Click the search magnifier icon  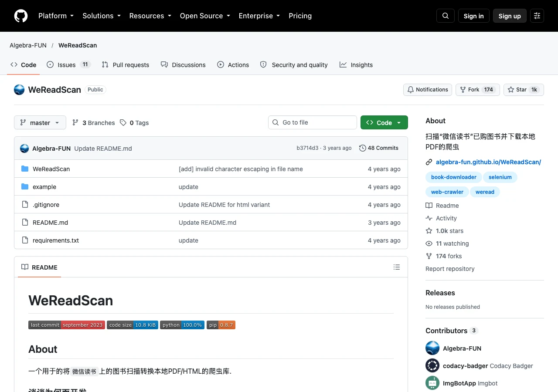point(446,16)
